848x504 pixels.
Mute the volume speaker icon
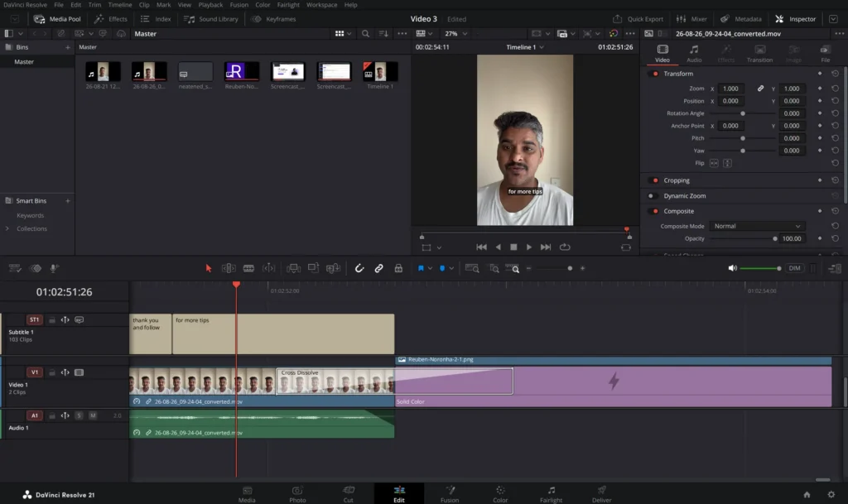point(732,268)
